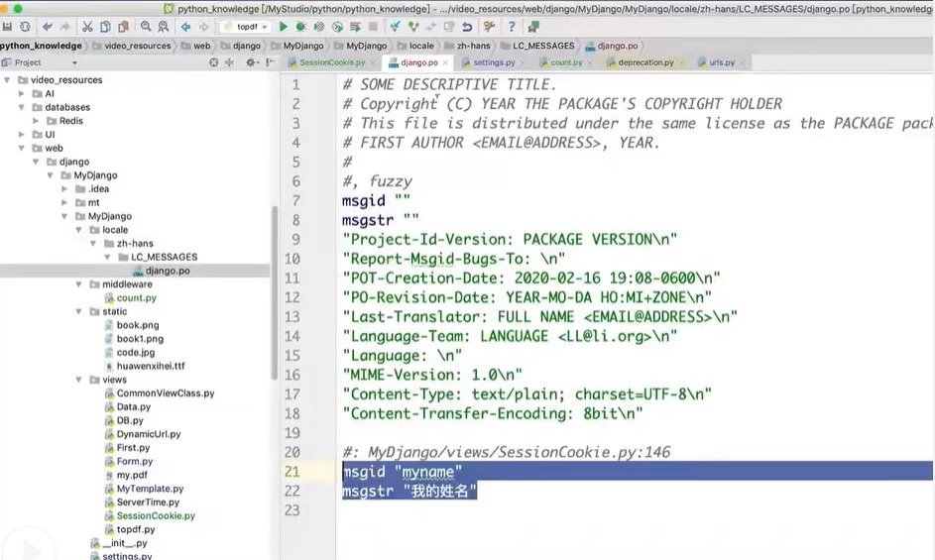Select CommonViewClass.py in views
Screen dimensions: 935x560
click(x=166, y=393)
